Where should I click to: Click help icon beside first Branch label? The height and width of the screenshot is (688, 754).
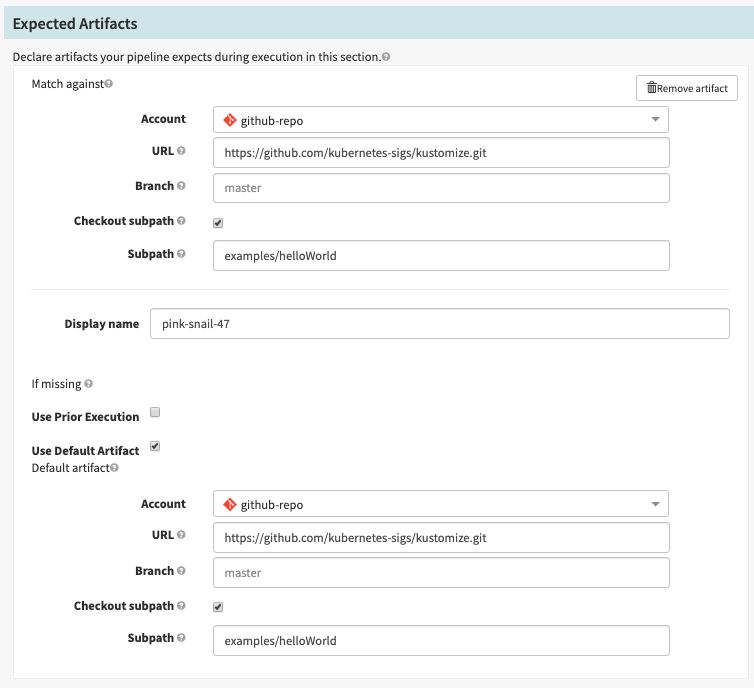181,186
